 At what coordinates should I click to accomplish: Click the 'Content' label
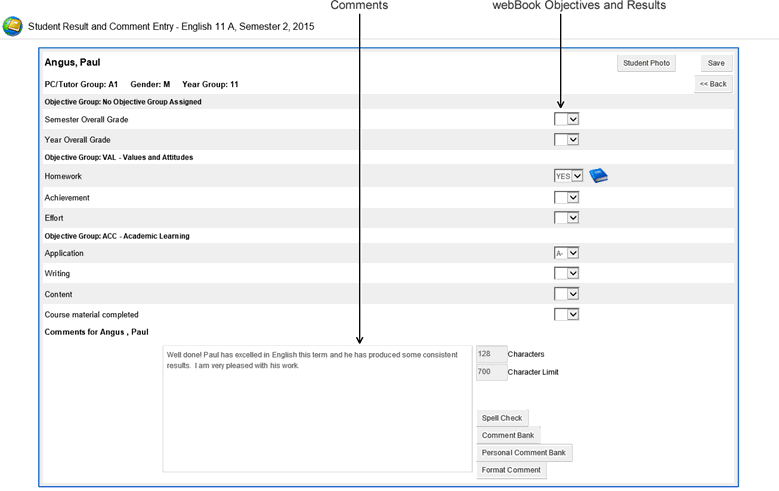[x=58, y=294]
